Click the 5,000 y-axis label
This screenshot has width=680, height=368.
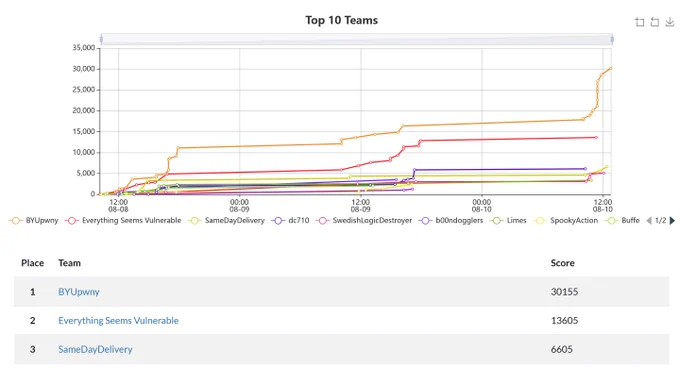pyautogui.click(x=85, y=173)
